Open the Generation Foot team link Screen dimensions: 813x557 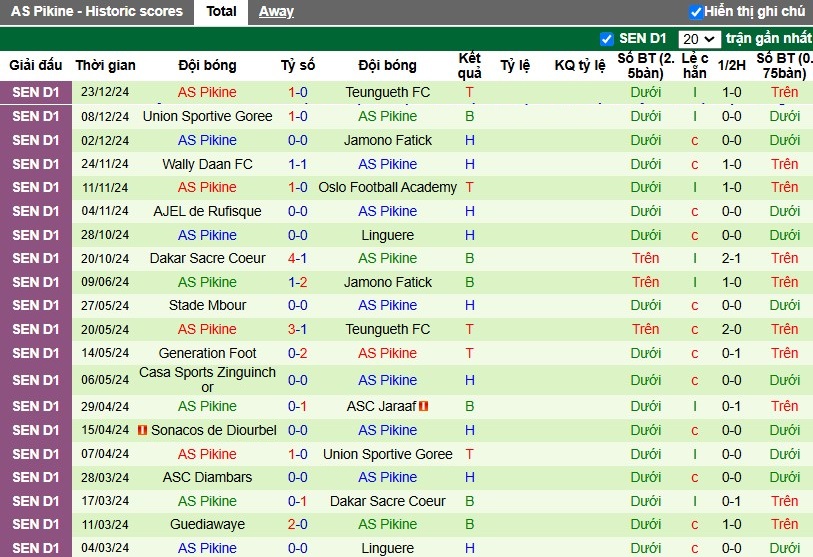[207, 353]
